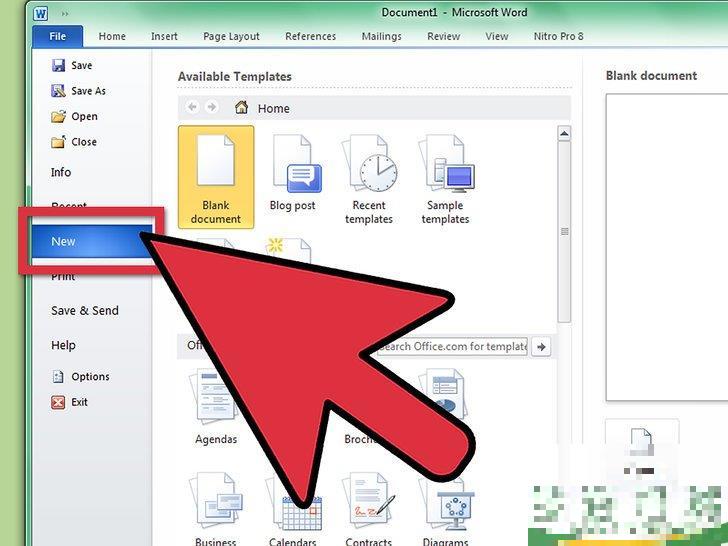Click Exit to close Word
The width and height of the screenshot is (728, 546).
(x=70, y=402)
